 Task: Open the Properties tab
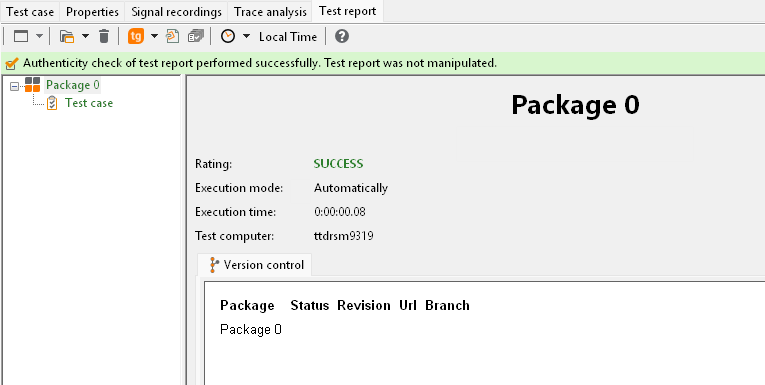pos(92,11)
